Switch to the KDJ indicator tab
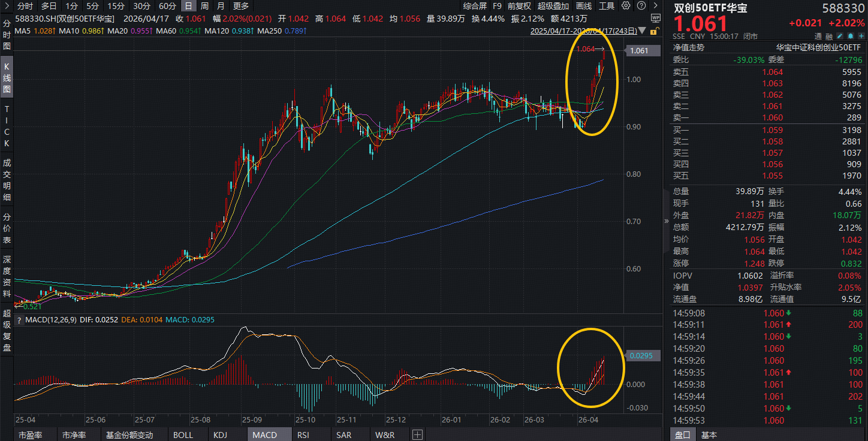 [221, 434]
